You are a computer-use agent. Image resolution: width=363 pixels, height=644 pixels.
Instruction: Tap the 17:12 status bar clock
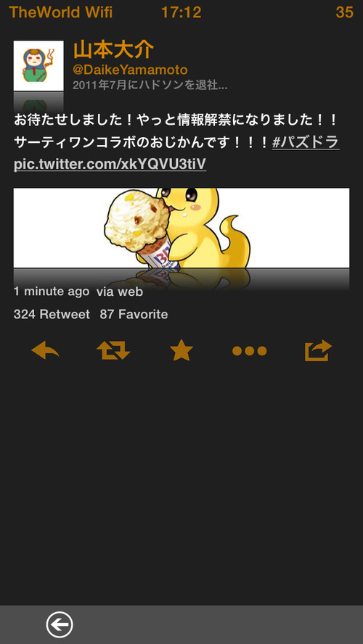coord(181,12)
